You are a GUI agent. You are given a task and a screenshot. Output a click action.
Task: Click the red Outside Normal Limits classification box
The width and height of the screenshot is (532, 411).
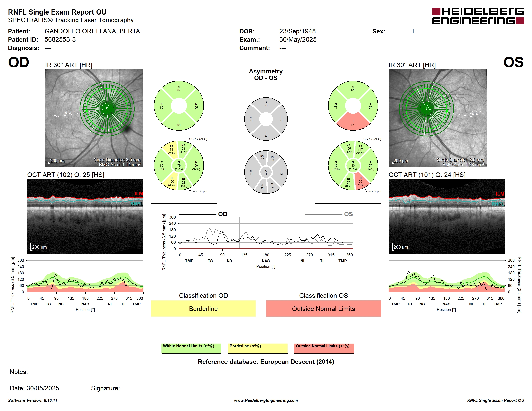pos(323,308)
